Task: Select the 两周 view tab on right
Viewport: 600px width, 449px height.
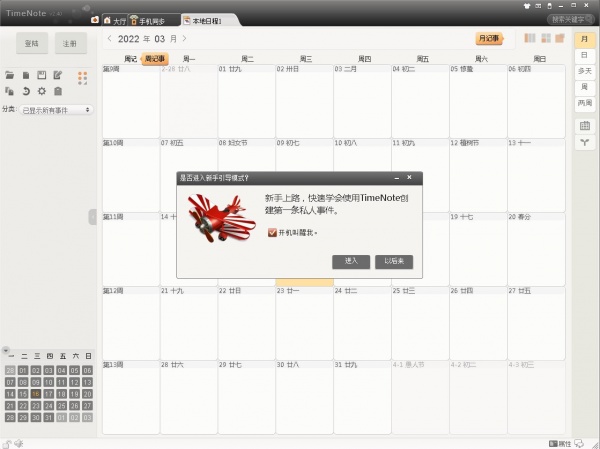Action: (x=584, y=103)
